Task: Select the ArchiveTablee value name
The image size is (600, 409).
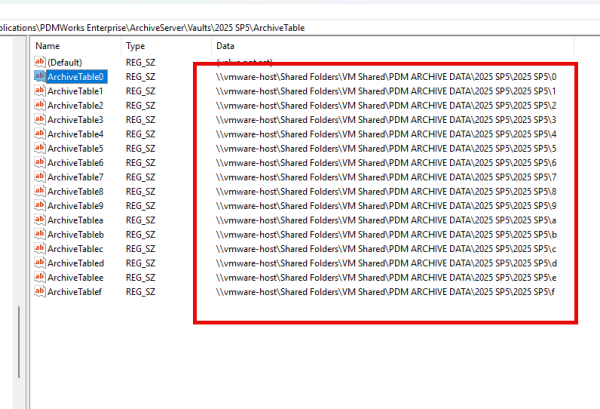Action: [75, 278]
